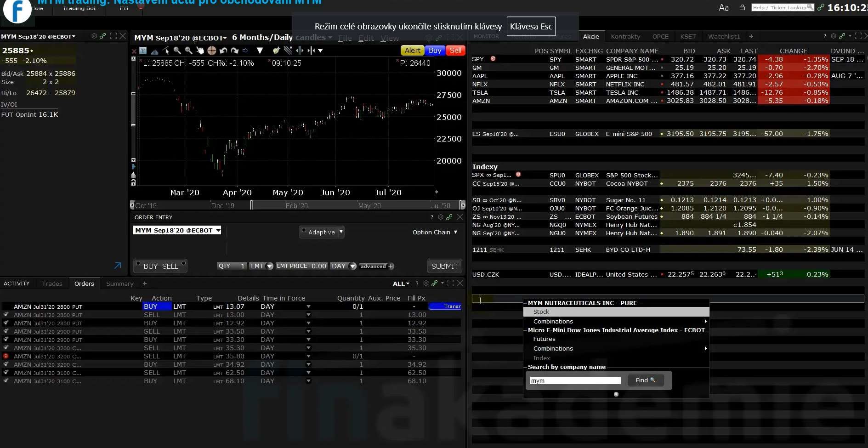Click the QTY quantity field

(232, 266)
